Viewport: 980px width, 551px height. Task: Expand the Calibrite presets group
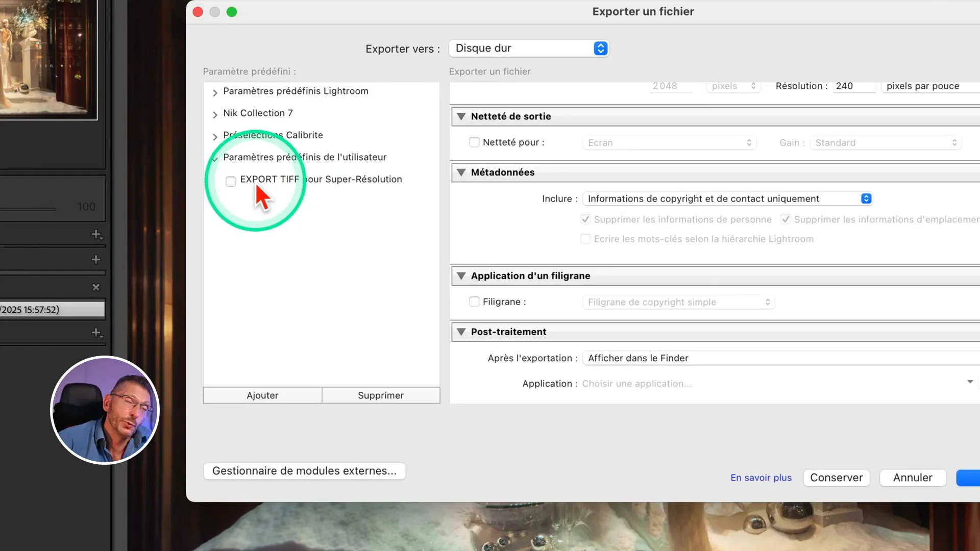pyautogui.click(x=215, y=136)
